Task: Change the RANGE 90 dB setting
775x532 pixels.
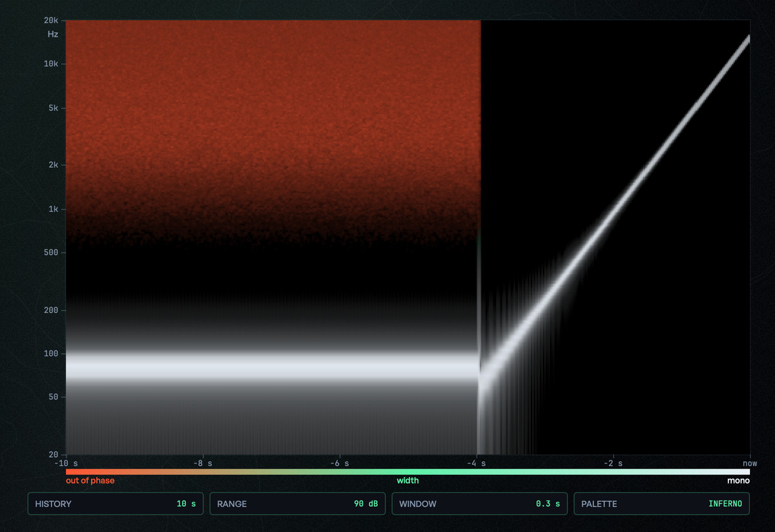Action: [298, 504]
